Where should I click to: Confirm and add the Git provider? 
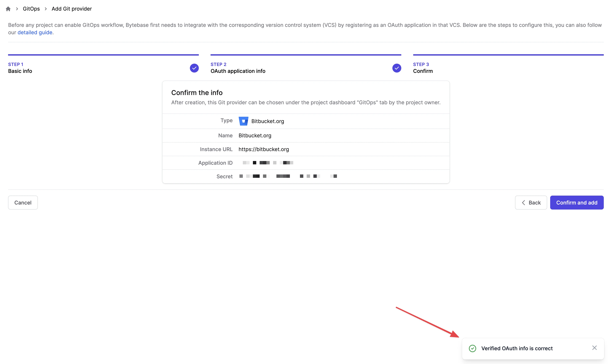pyautogui.click(x=577, y=203)
